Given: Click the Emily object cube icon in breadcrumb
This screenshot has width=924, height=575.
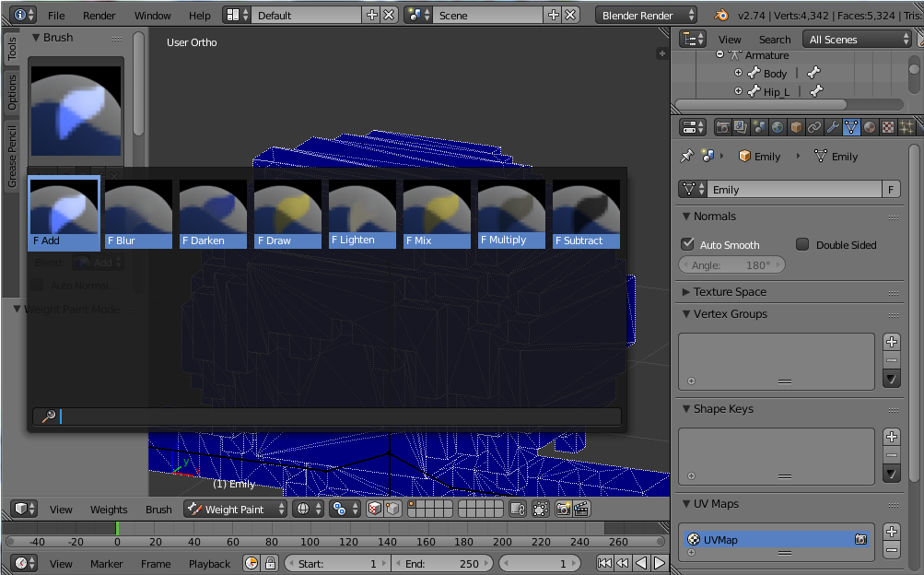Looking at the screenshot, I should pos(744,156).
